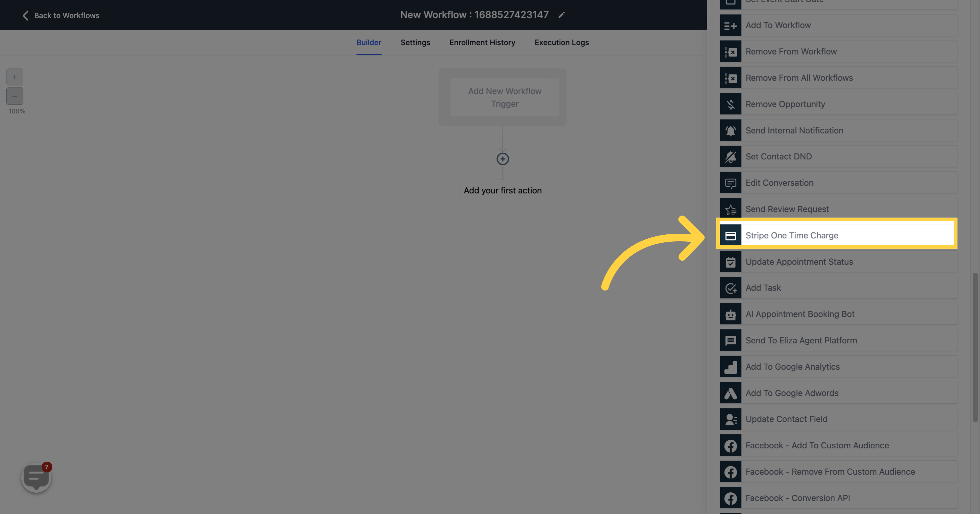Click the Facebook Conversion API icon
980x514 pixels.
click(x=731, y=497)
